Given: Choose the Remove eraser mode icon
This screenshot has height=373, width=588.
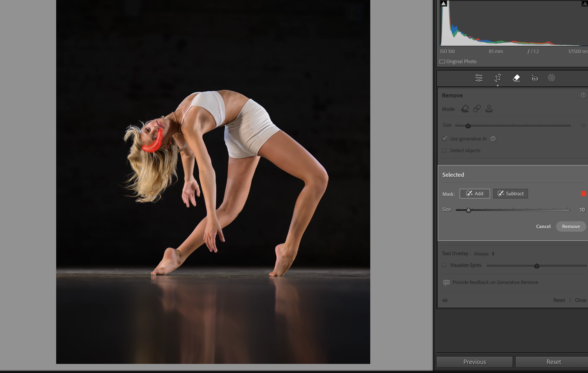Looking at the screenshot, I should [x=465, y=109].
